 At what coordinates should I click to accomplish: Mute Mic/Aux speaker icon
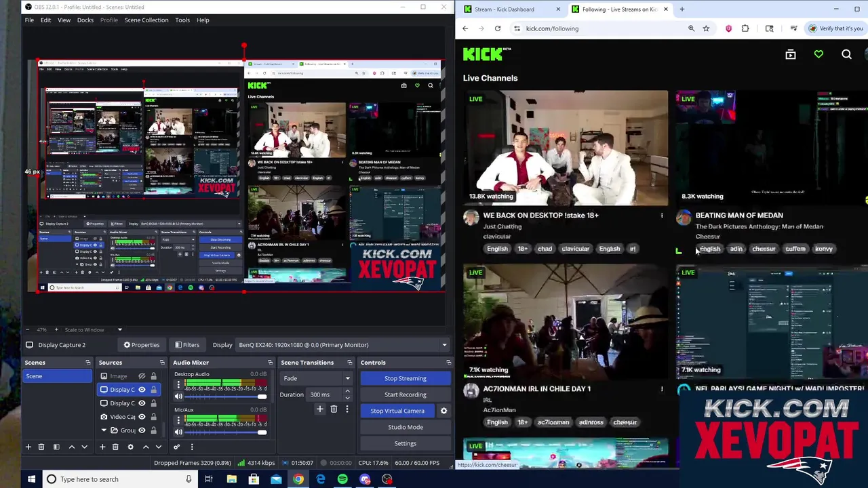point(179,432)
